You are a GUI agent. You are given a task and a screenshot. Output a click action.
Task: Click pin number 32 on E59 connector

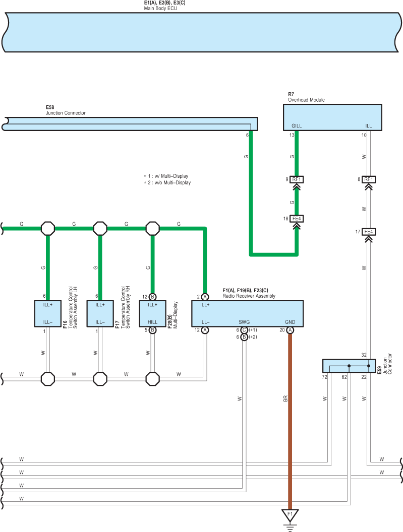pos(364,355)
